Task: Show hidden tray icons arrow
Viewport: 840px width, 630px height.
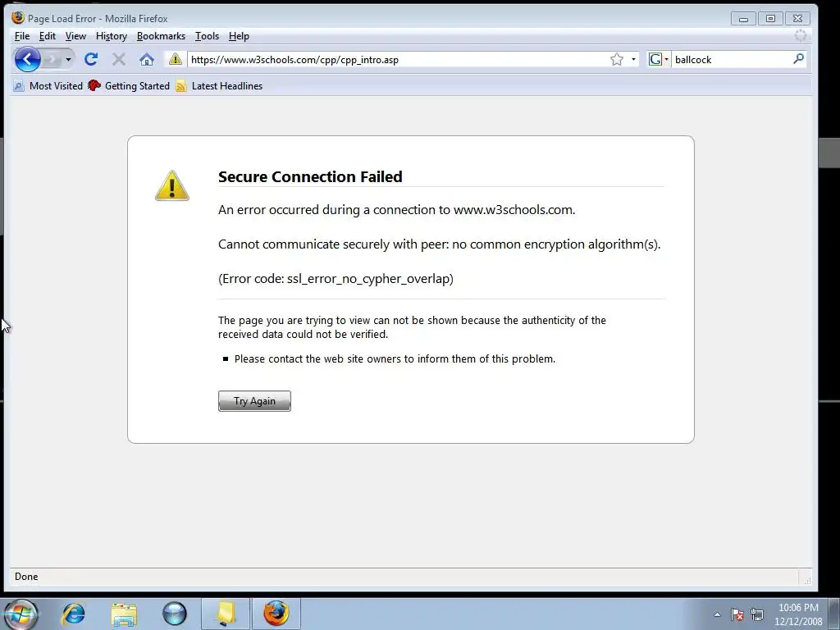Action: pos(717,614)
